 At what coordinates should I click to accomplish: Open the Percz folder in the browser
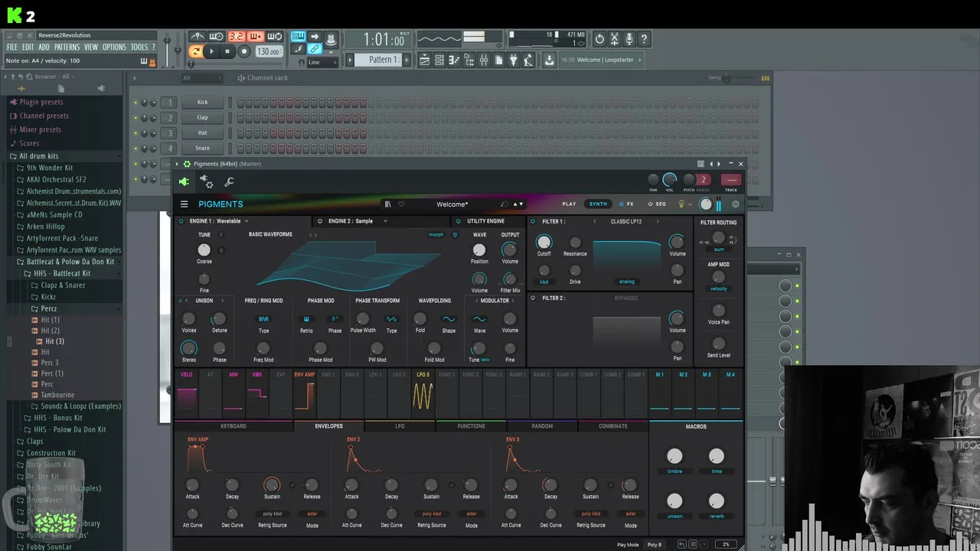48,308
